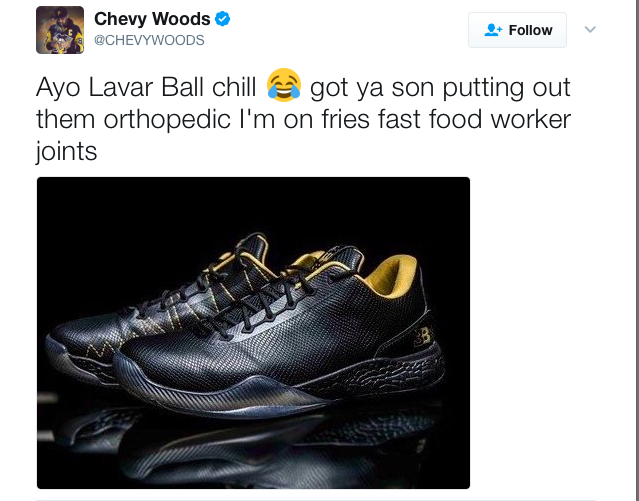Open the @CHEVYWOODS handle link
The width and height of the screenshot is (639, 501).
click(149, 40)
